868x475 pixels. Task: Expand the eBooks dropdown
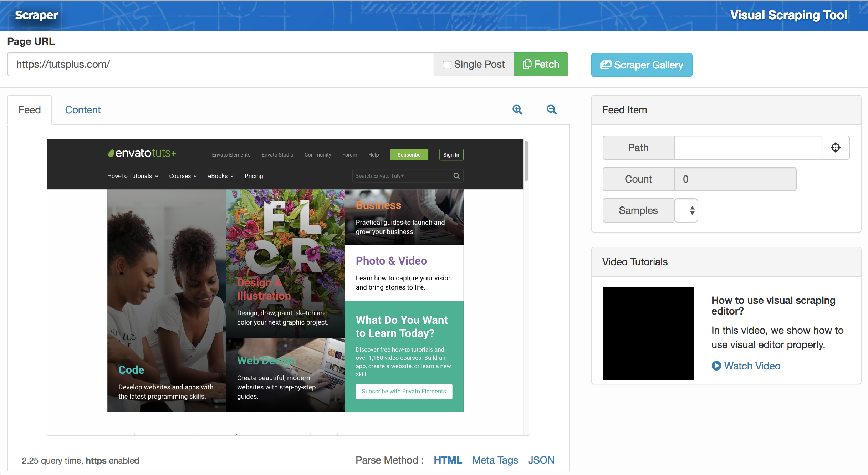pos(220,176)
